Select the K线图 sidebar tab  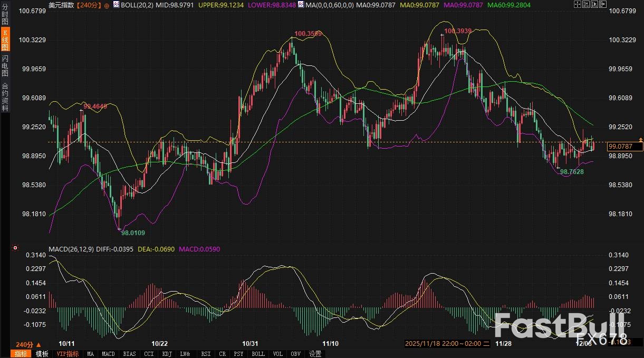(x=5, y=40)
